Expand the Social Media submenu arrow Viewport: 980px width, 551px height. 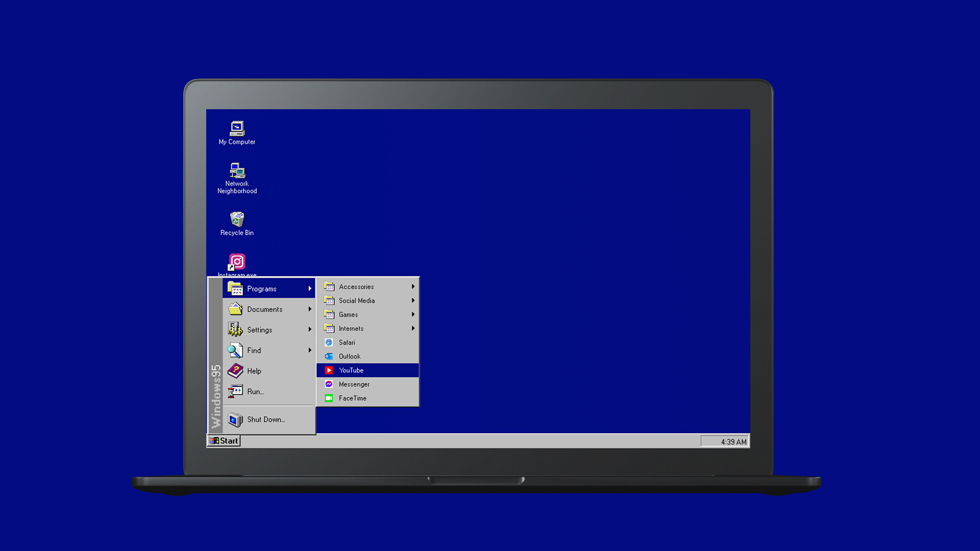413,300
